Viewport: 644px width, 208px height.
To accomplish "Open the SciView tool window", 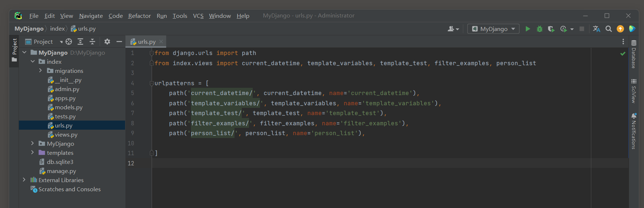I will point(634,91).
